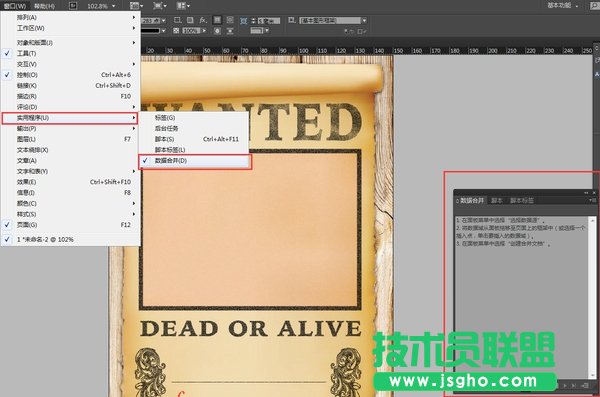Click the Data Merge panel scrollbar up arrow
The height and width of the screenshot is (397, 600).
(x=592, y=220)
